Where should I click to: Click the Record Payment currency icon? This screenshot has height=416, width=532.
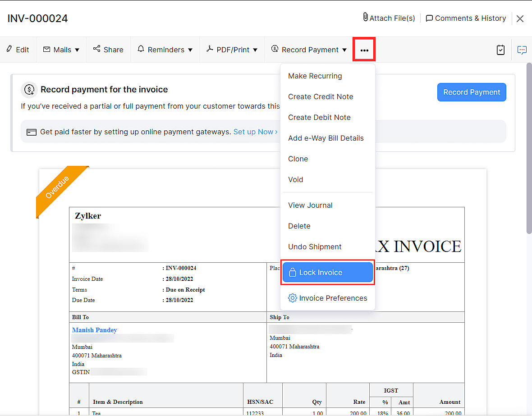pyautogui.click(x=275, y=50)
